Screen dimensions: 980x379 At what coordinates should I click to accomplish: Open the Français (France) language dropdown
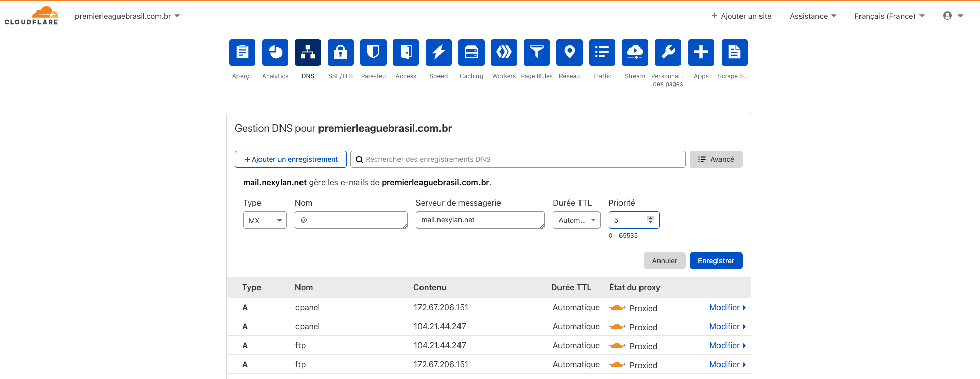(889, 16)
